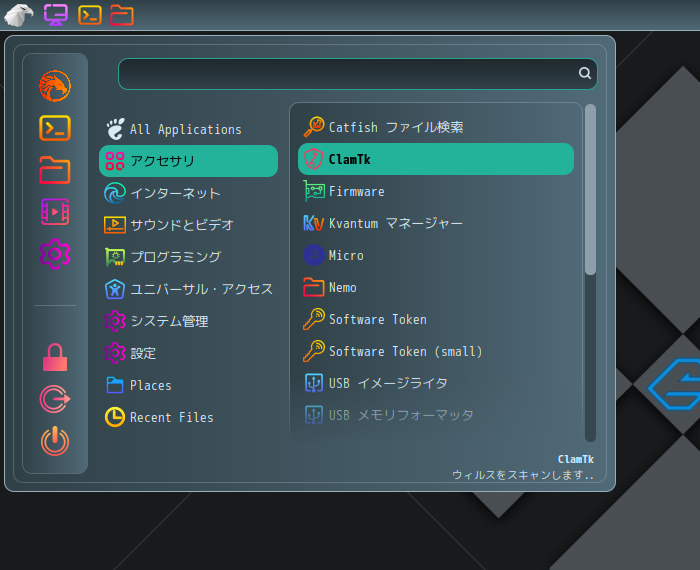The height and width of the screenshot is (570, 700).
Task: Launch the Micro text editor
Action: (x=436, y=255)
